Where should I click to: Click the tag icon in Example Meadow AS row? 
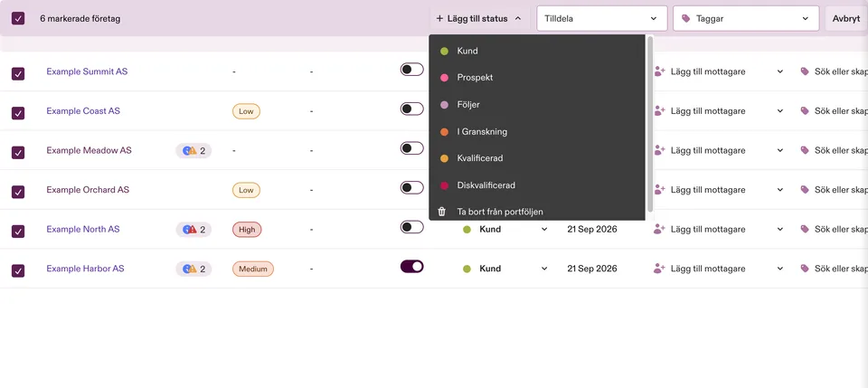pyautogui.click(x=805, y=150)
